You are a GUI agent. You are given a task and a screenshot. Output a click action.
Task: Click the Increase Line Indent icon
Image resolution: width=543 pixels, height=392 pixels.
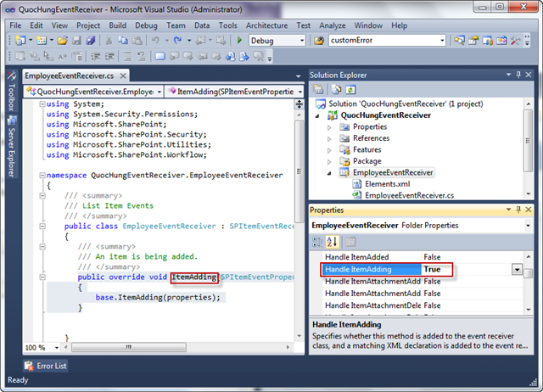[x=109, y=56]
